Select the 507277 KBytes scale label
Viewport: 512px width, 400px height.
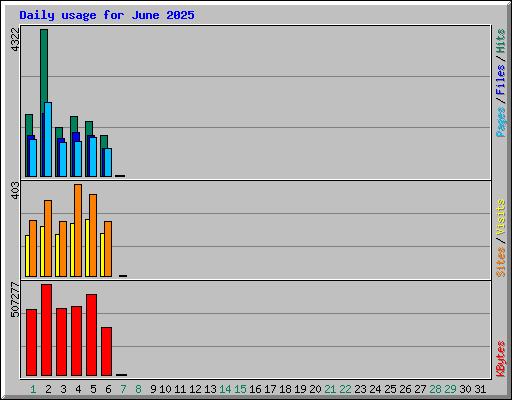[x=15, y=300]
